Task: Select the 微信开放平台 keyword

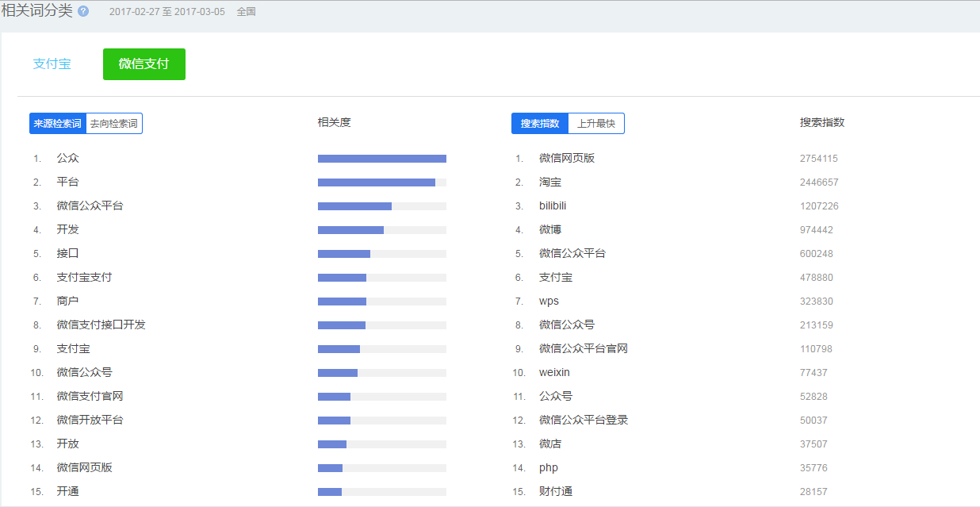Action: point(90,421)
